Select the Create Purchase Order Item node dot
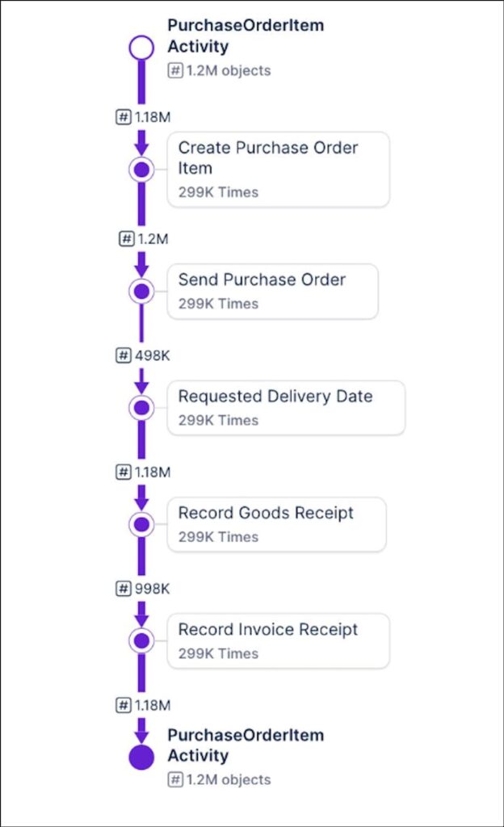 coord(142,170)
